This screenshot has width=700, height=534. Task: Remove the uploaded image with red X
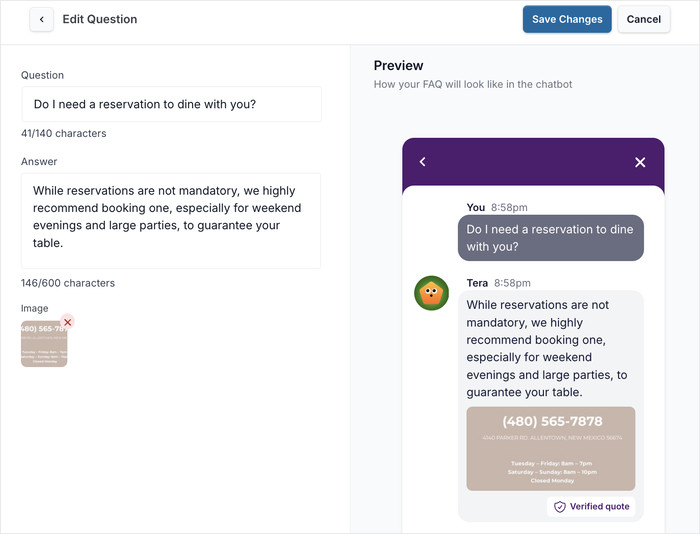(x=67, y=322)
